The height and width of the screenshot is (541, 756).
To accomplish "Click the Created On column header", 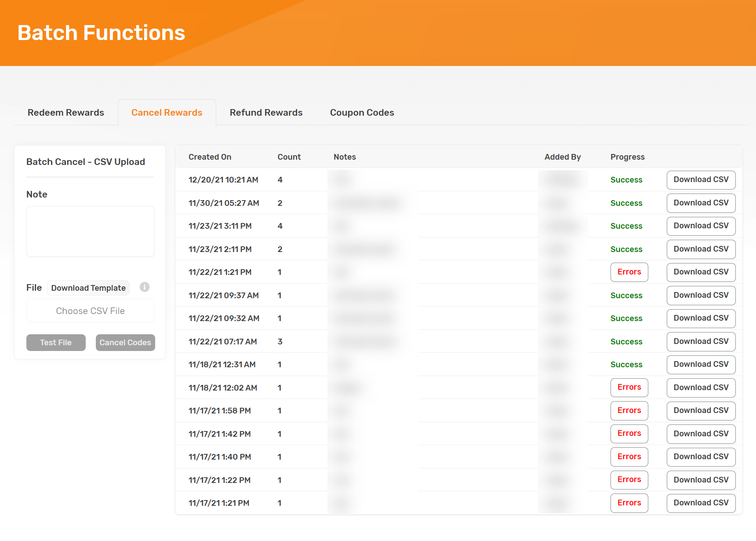I will [x=210, y=157].
